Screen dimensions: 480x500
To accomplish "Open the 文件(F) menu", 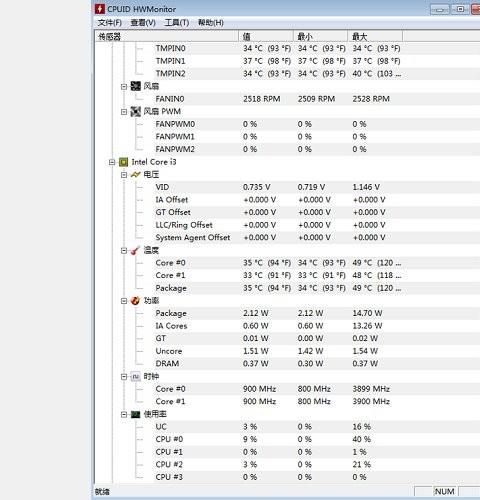I will [x=110, y=23].
